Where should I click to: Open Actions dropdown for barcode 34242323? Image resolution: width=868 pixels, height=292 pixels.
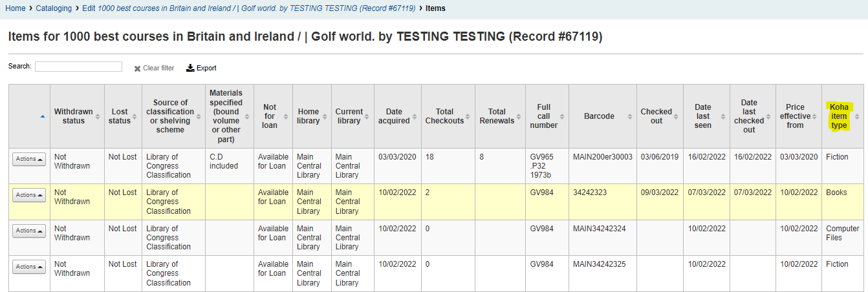[x=29, y=195]
